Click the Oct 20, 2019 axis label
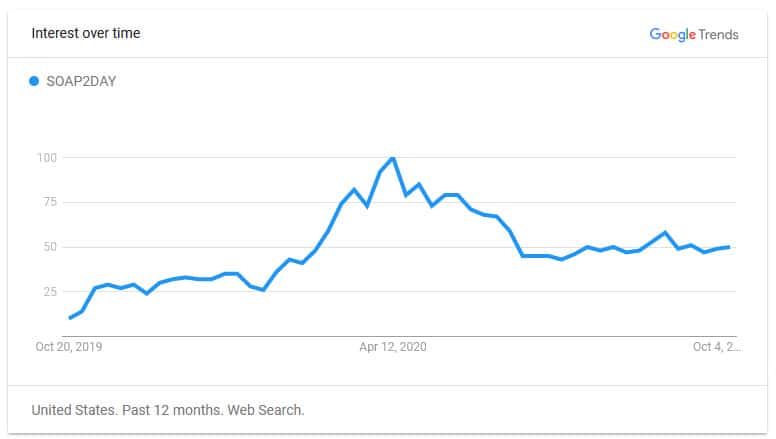Screen dimensions: 776x439 pos(69,346)
